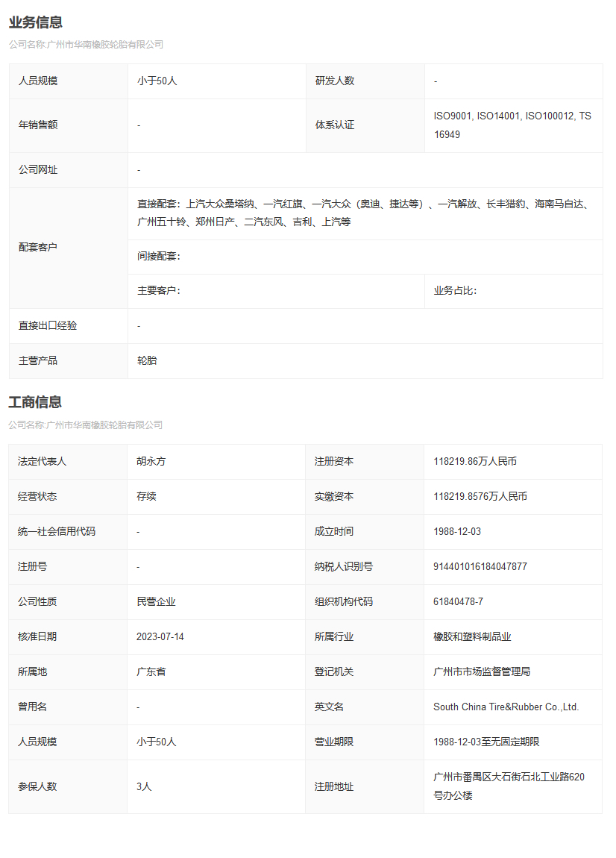
Task: Select the company name line under 业务信息
Action: coord(86,44)
